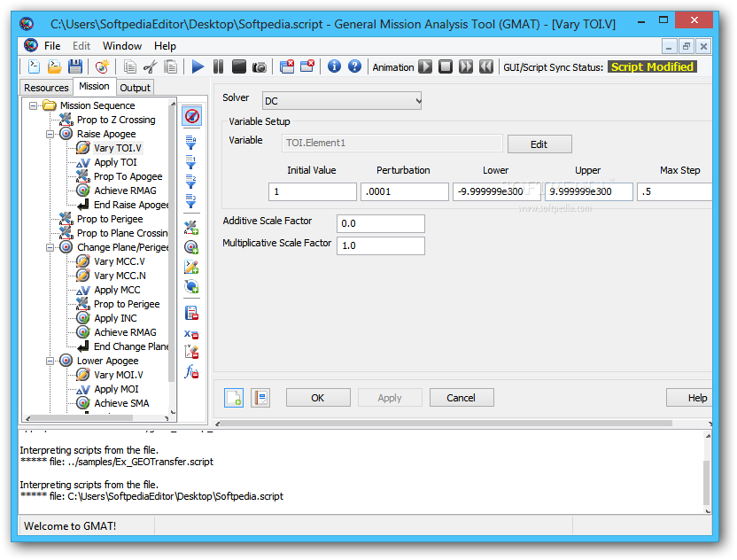The width and height of the screenshot is (737, 560).
Task: Click the include orbit/globe filter icon
Action: (x=191, y=286)
